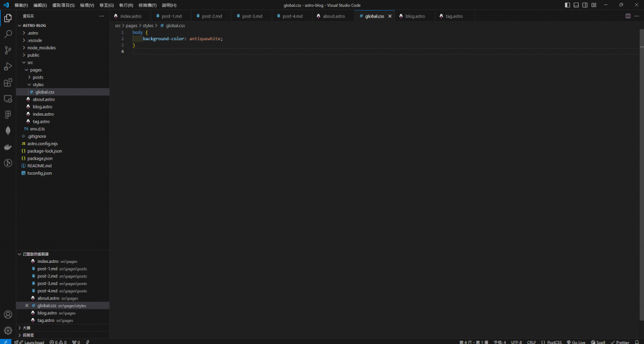This screenshot has width=644, height=344.
Task: Collapse the open editors section
Action: 63,254
